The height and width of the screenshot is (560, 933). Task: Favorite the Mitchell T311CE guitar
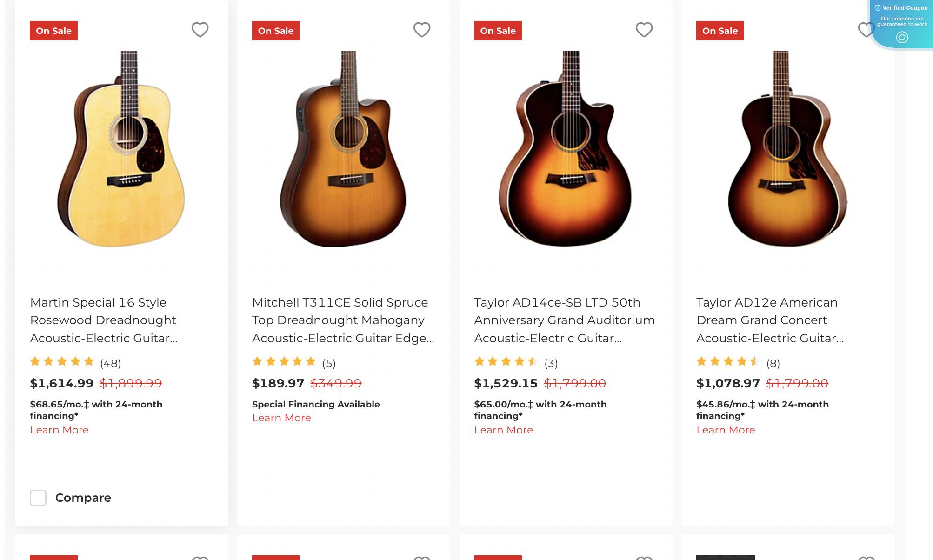click(x=422, y=30)
